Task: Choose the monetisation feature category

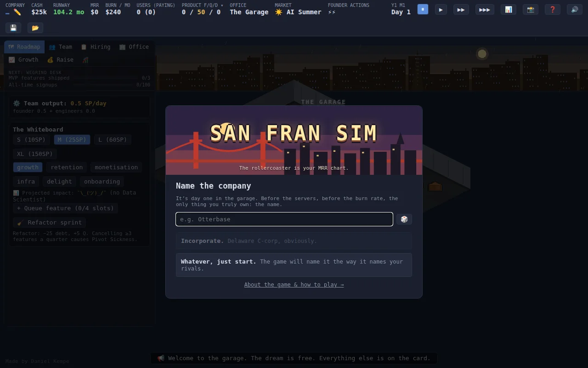Action: coord(116,167)
